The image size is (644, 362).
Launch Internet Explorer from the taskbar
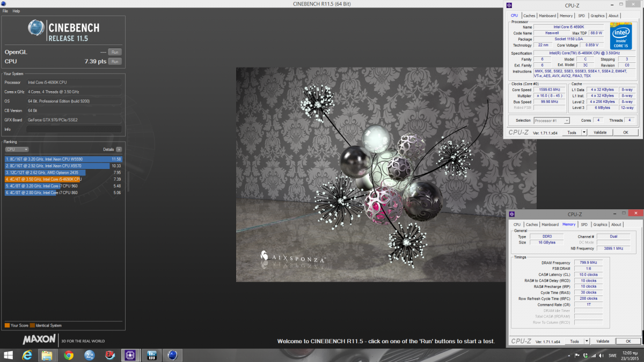pyautogui.click(x=27, y=355)
